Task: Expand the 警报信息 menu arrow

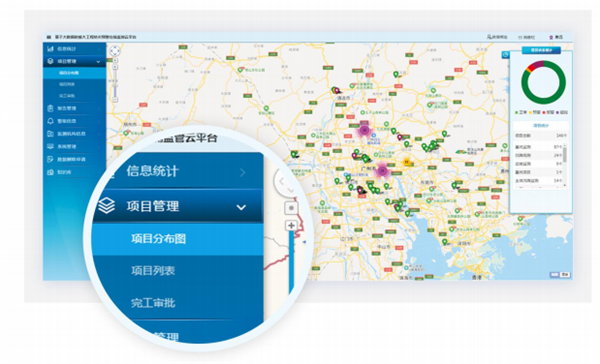Action: [x=98, y=121]
